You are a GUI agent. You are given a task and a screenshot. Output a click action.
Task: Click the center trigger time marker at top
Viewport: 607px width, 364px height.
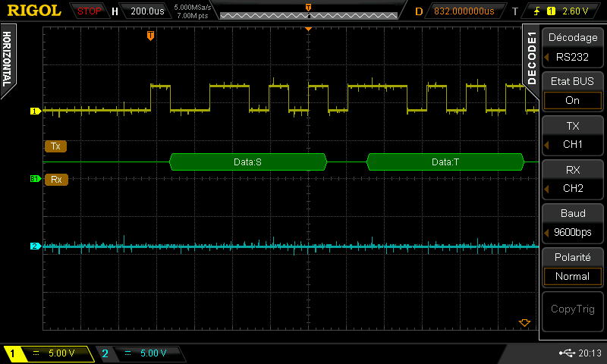[309, 8]
